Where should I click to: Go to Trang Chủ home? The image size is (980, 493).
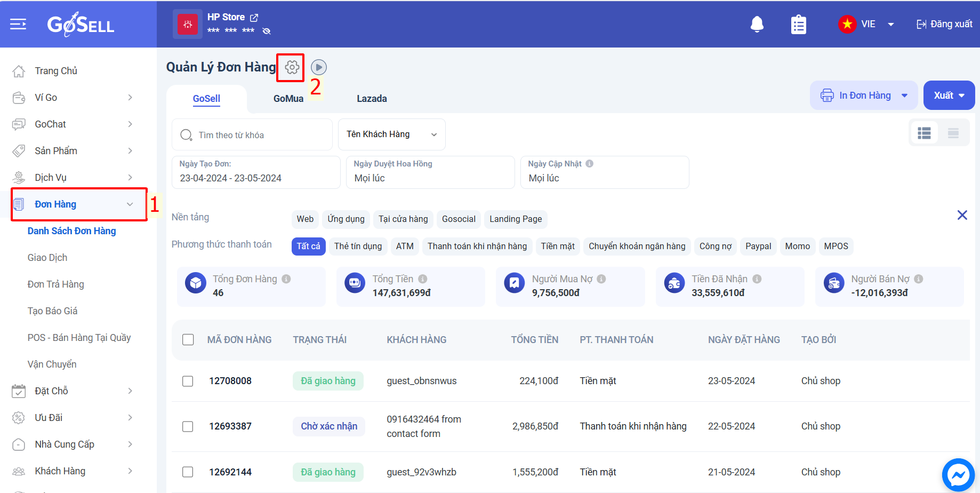[56, 71]
